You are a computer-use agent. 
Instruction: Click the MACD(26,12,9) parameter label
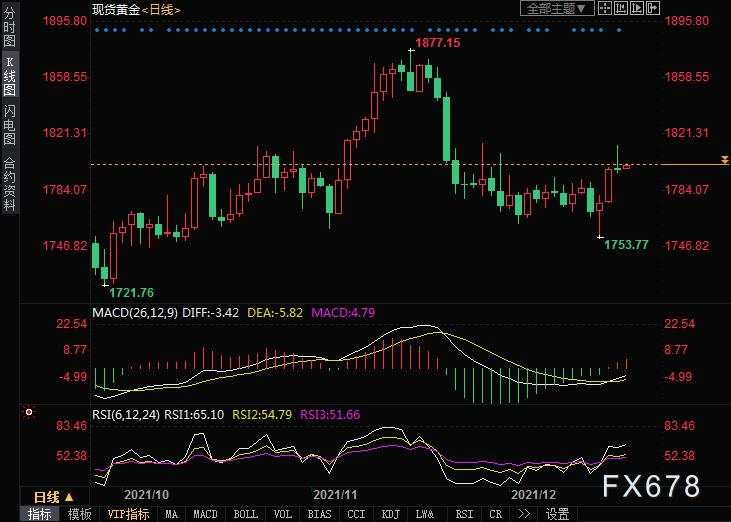(x=135, y=312)
